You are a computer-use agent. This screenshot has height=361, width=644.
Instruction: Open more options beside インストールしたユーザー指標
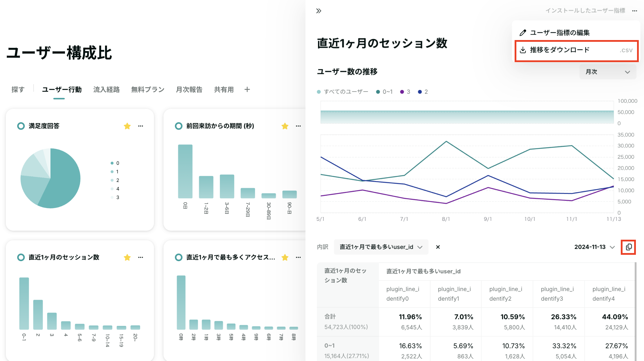pos(635,11)
